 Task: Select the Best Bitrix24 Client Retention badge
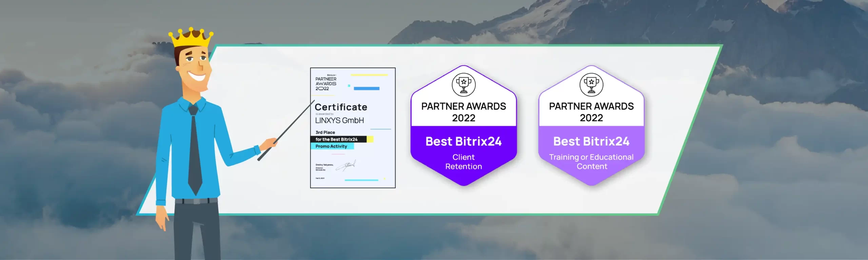(463, 126)
